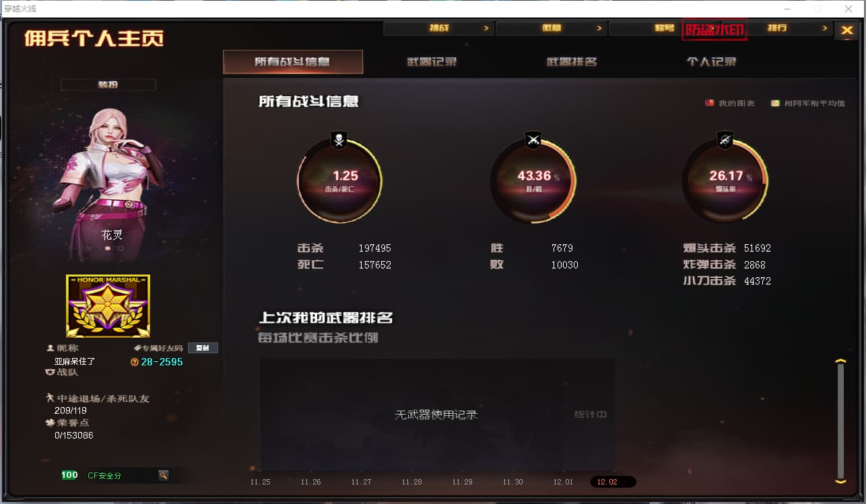Click the scrollbar down arrow icon

pyautogui.click(x=840, y=481)
